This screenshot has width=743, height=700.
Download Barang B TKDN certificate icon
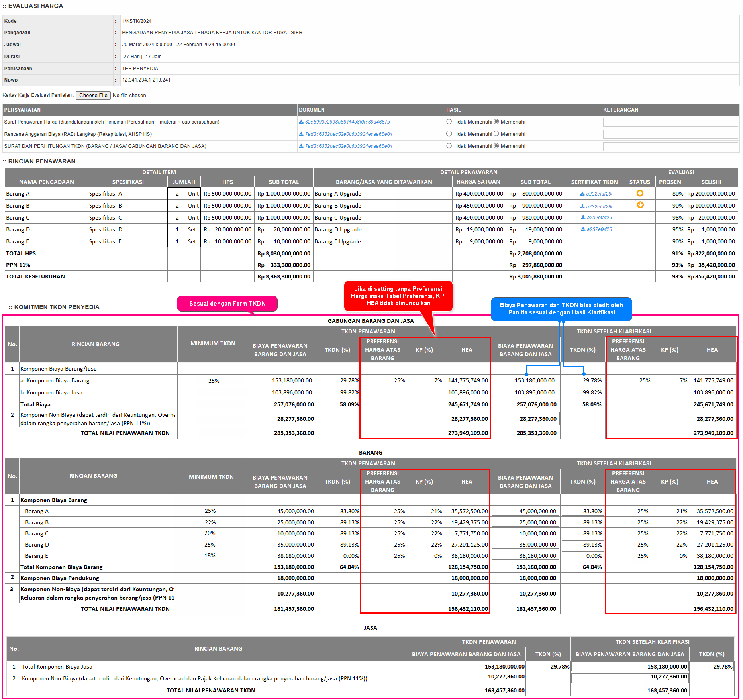click(582, 206)
